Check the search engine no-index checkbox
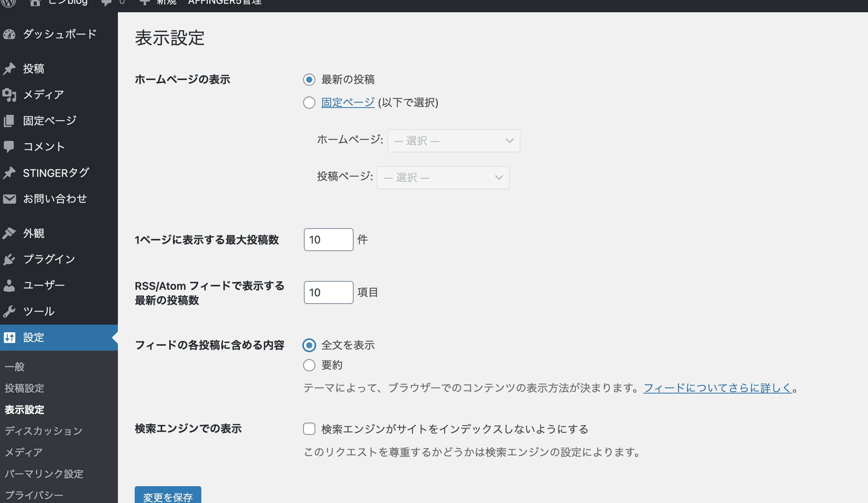 (x=309, y=429)
